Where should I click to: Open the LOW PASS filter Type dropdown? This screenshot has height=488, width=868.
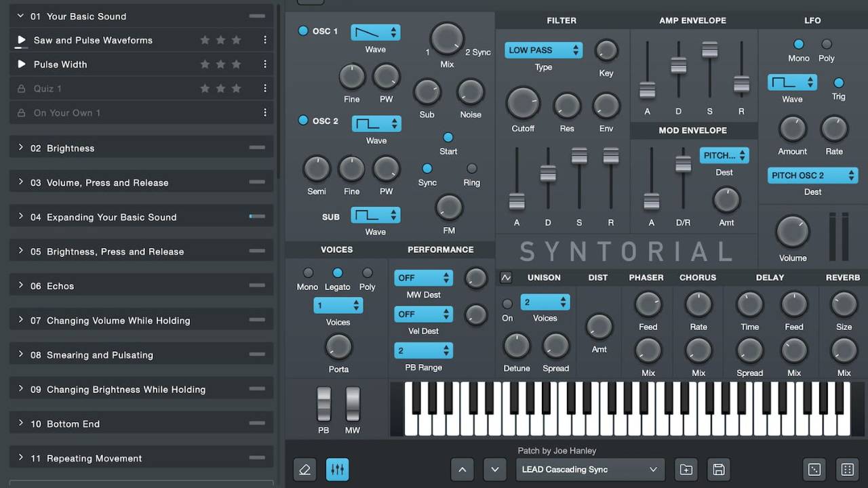pyautogui.click(x=543, y=50)
